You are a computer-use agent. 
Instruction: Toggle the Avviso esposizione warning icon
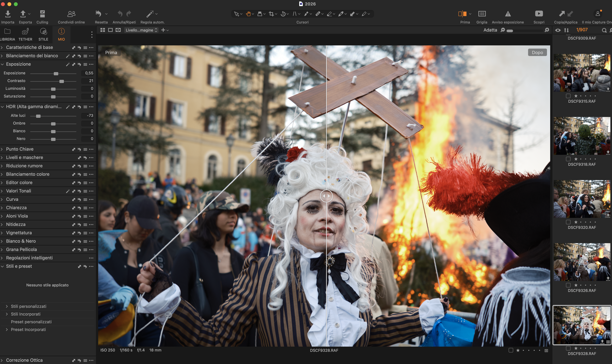click(508, 14)
